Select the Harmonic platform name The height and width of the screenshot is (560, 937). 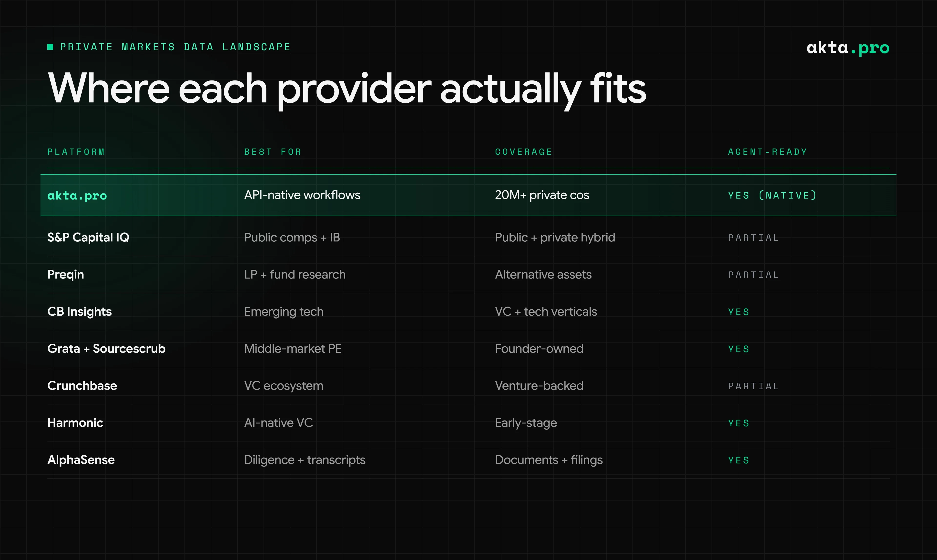(75, 423)
